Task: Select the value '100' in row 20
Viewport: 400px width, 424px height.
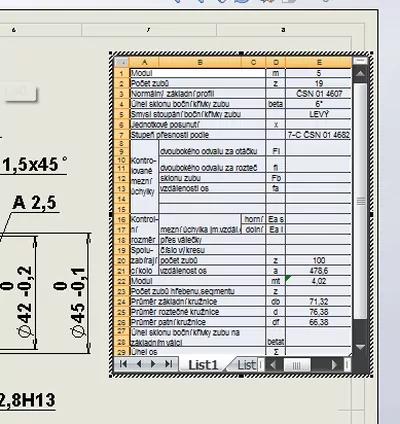Action: pyautogui.click(x=319, y=260)
